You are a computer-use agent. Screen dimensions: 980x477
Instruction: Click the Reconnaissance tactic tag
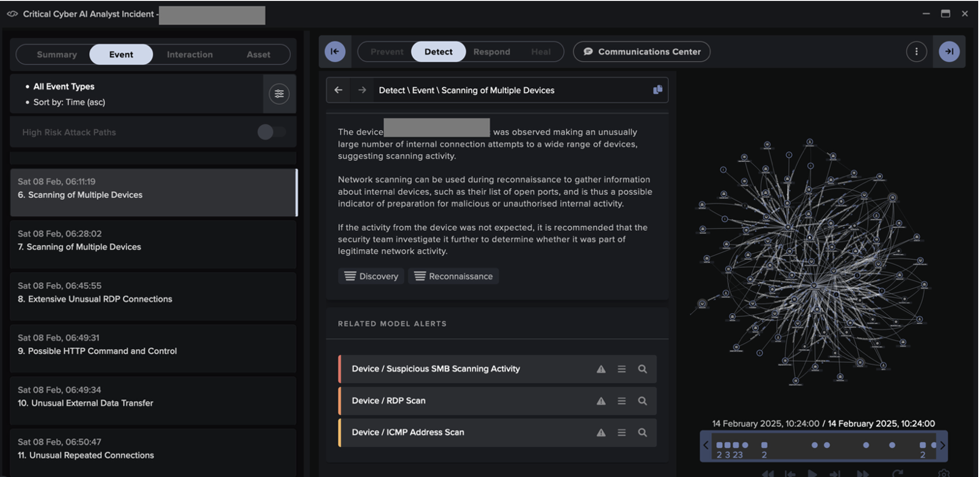(453, 276)
